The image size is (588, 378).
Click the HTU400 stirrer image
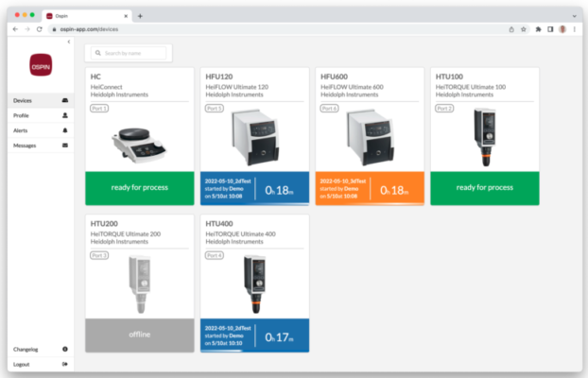click(x=255, y=283)
